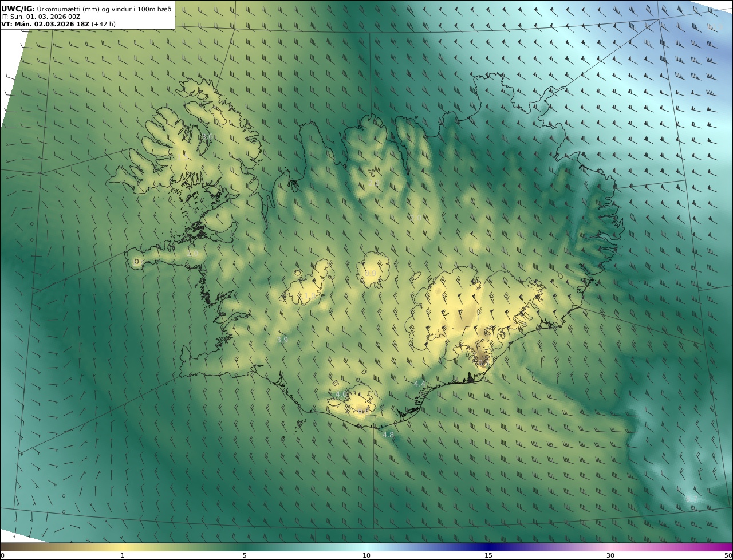Click the colorbar tick label '5'
The width and height of the screenshot is (733, 560).
point(245,555)
